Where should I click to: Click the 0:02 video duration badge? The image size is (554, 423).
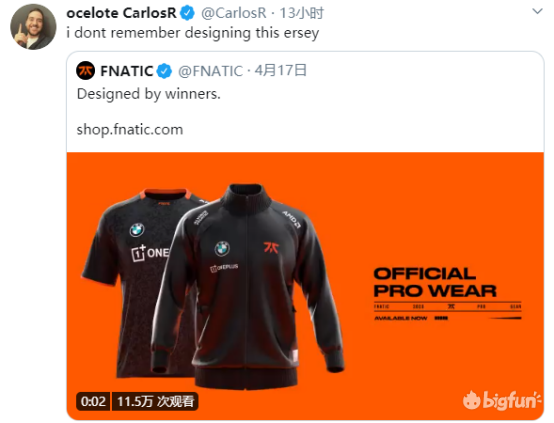click(93, 401)
